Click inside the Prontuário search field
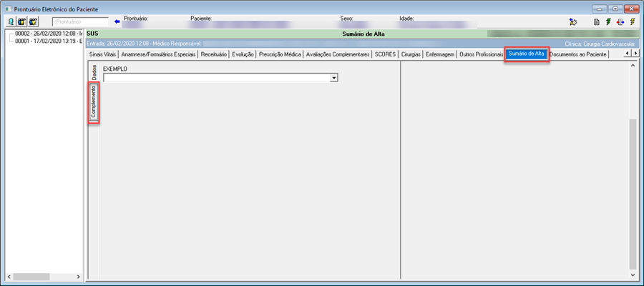Screen dimensions: 644x286 click(x=80, y=21)
